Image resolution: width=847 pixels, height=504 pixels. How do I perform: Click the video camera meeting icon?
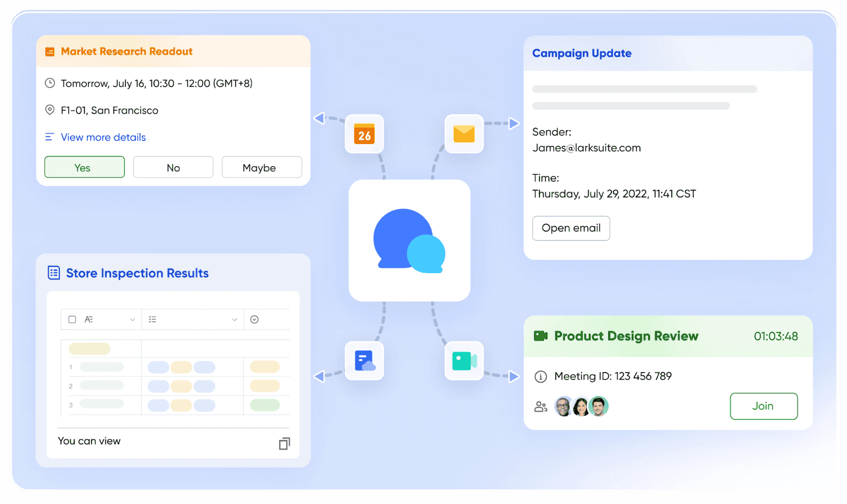pos(464,361)
